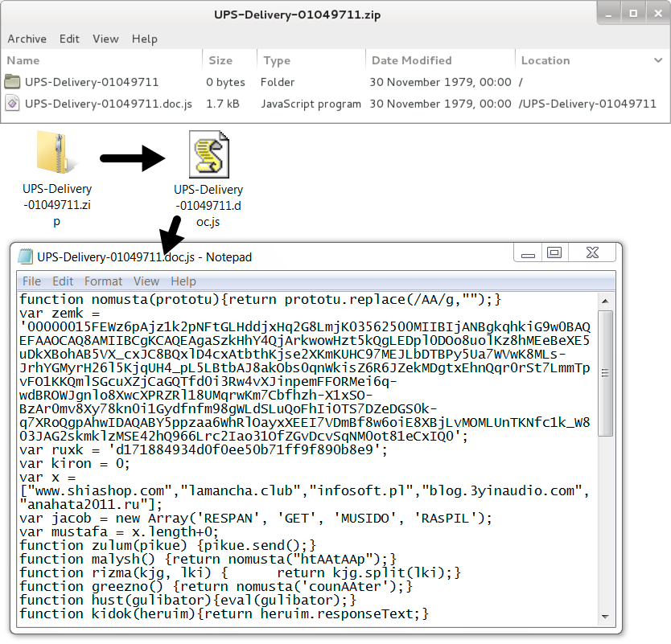Click the 1.7 kB size cell

click(223, 104)
